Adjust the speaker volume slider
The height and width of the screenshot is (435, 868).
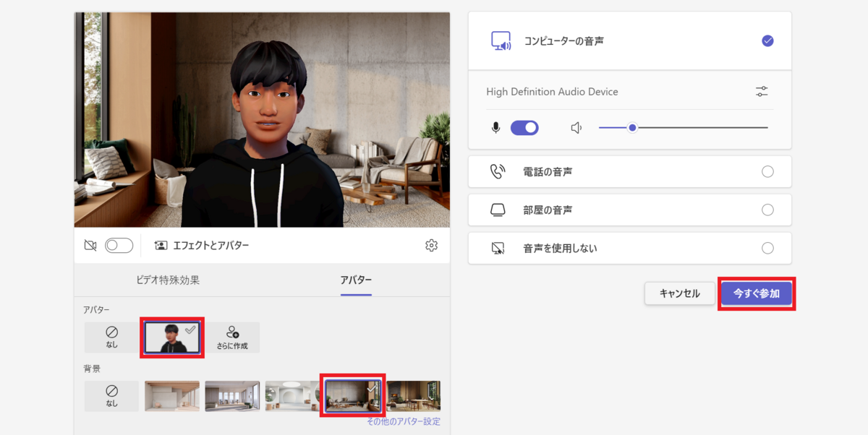[683, 128]
